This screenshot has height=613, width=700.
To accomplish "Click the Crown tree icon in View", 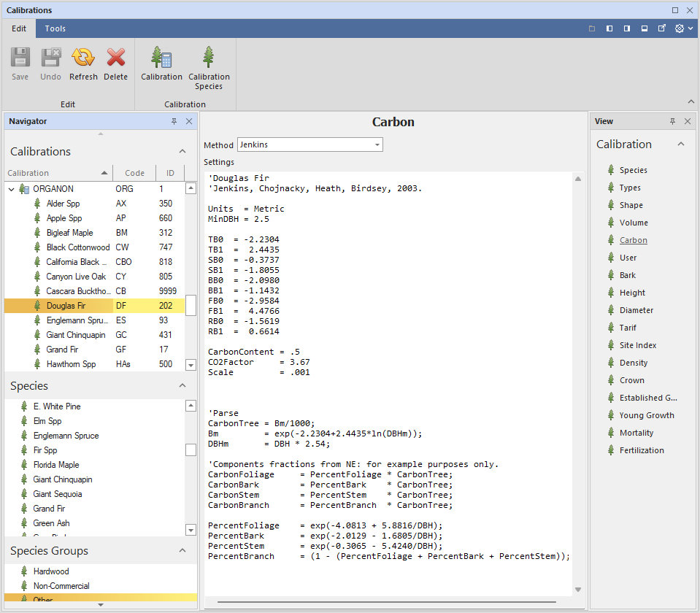I will [611, 380].
